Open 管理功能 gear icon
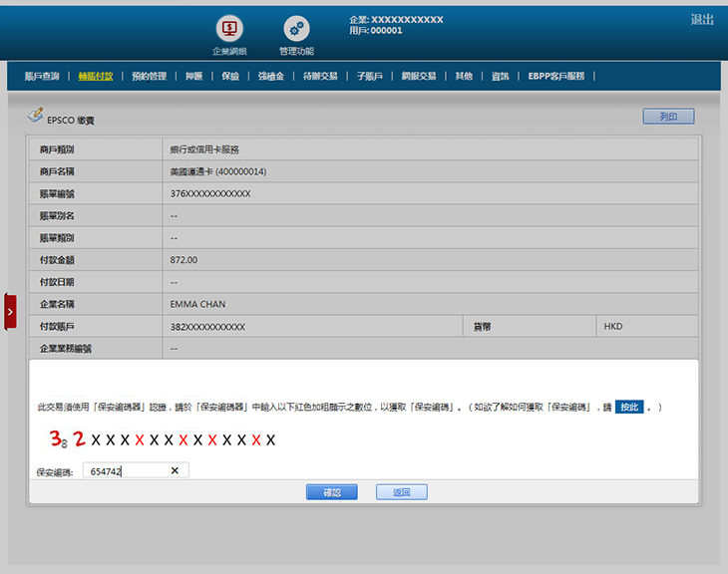The image size is (728, 574). pos(296,29)
